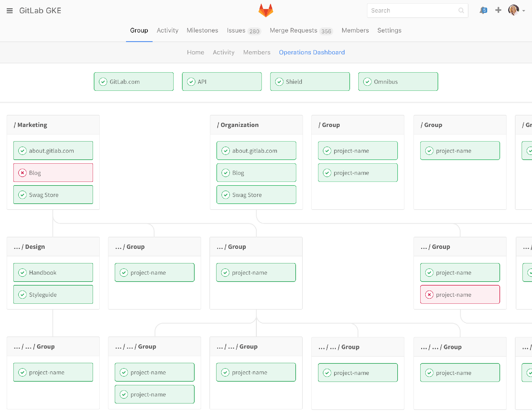This screenshot has width=532, height=420.
Task: Select the API status card
Action: (x=222, y=82)
